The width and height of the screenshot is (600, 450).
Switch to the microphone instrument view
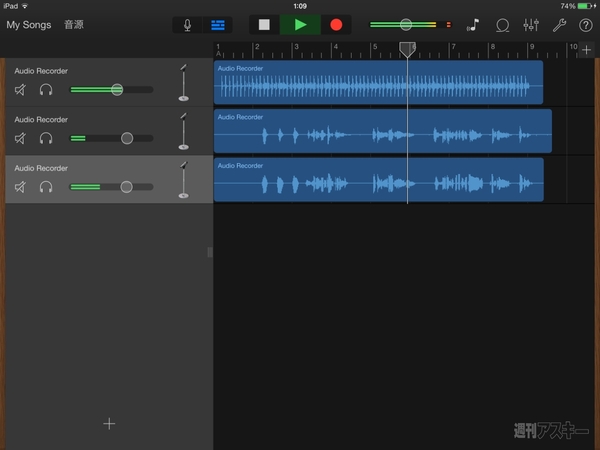coord(187,24)
